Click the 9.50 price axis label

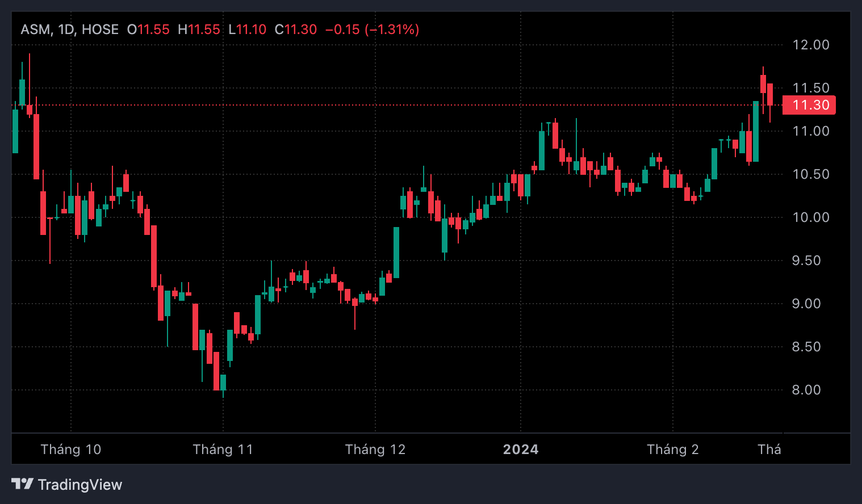click(x=806, y=261)
